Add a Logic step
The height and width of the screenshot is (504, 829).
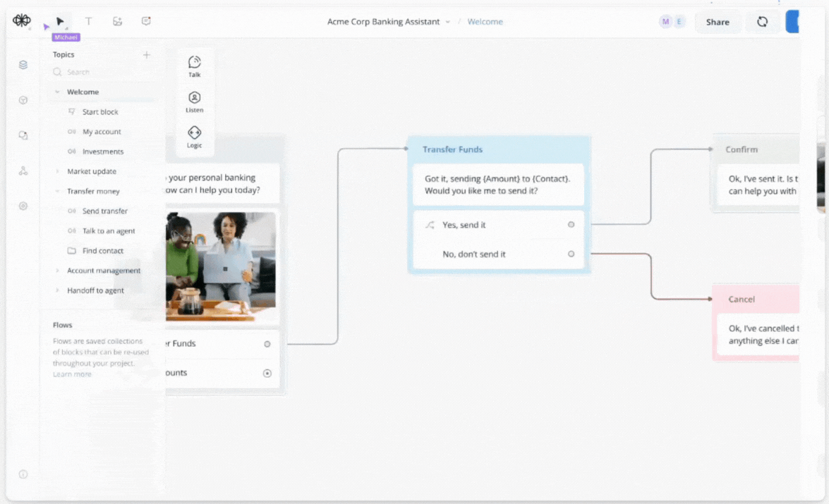(x=194, y=136)
